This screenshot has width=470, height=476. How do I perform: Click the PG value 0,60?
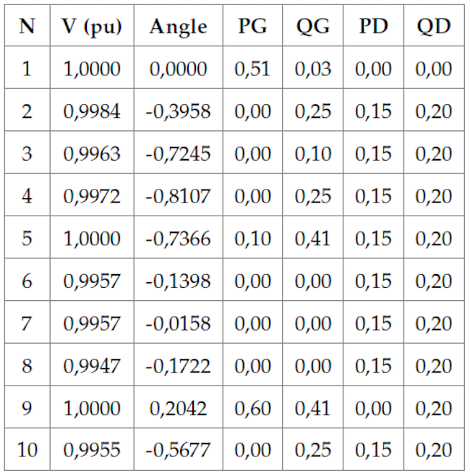[252, 408]
